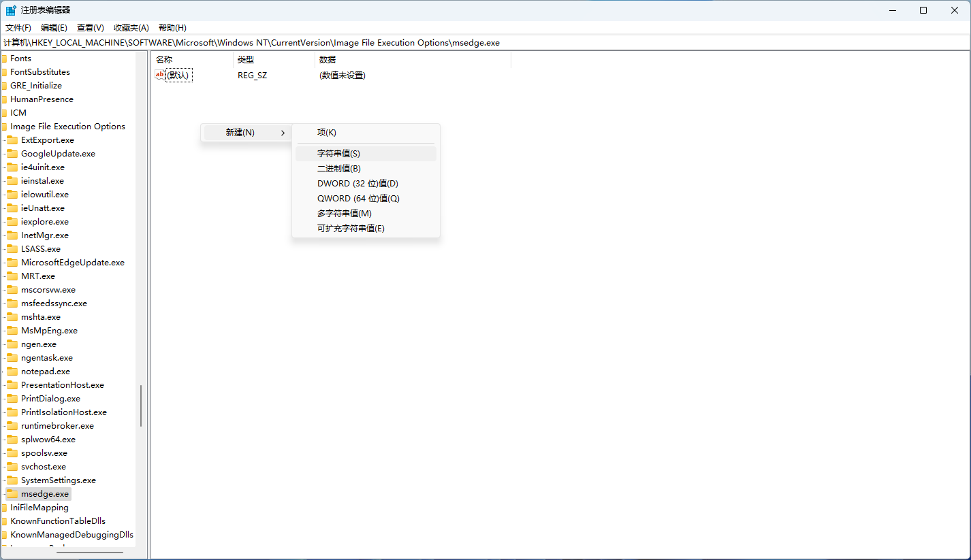Choose 多字符串值(M) in the submenu
This screenshot has height=560, width=971.
click(x=366, y=214)
